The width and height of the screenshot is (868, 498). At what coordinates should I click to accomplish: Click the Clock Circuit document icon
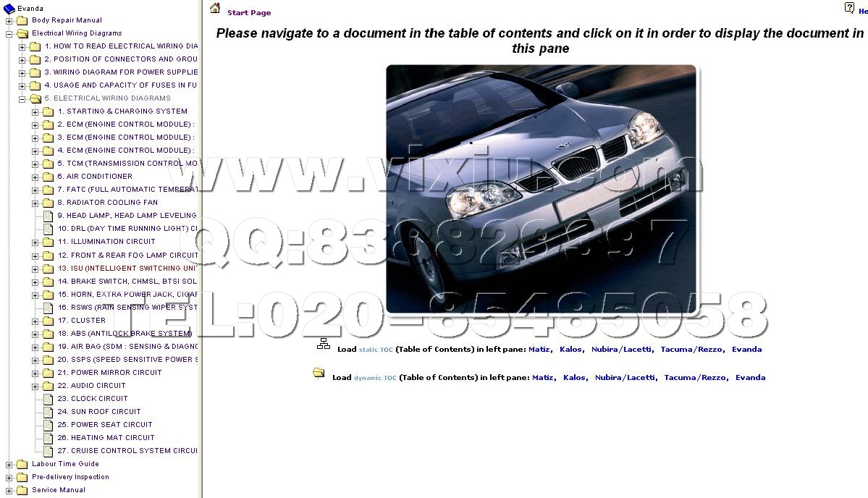click(48, 399)
